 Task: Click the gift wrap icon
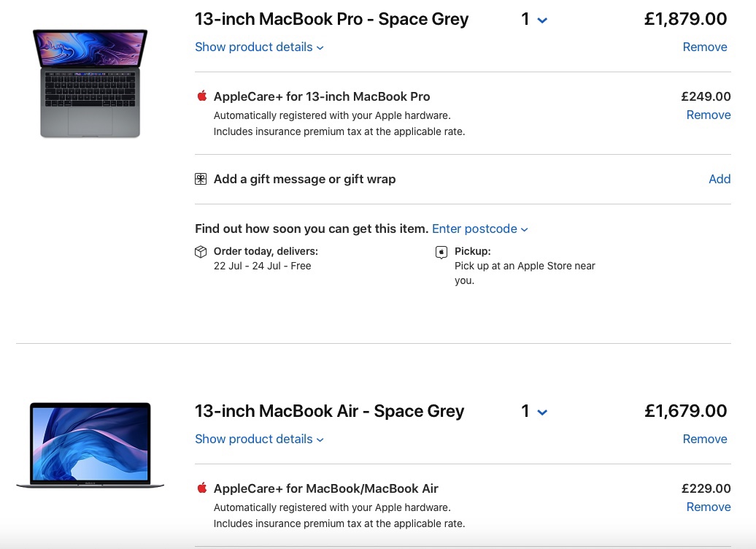point(201,179)
